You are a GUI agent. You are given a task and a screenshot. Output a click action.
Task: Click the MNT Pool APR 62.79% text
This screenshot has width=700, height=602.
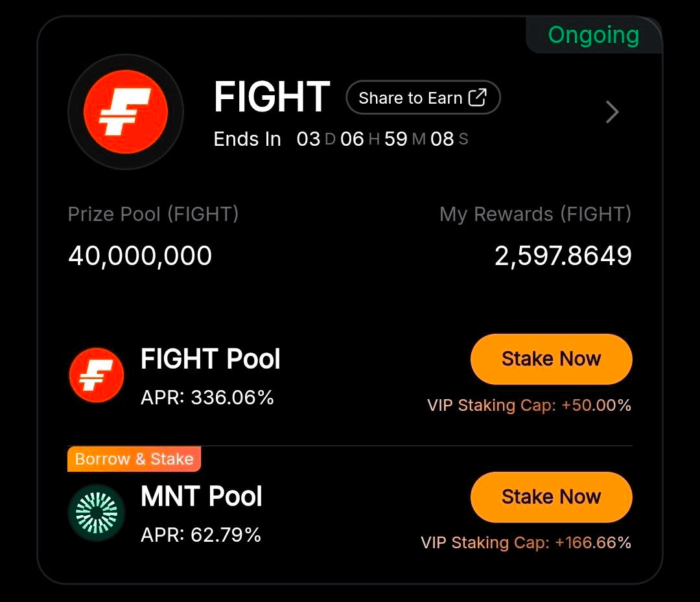point(201,535)
